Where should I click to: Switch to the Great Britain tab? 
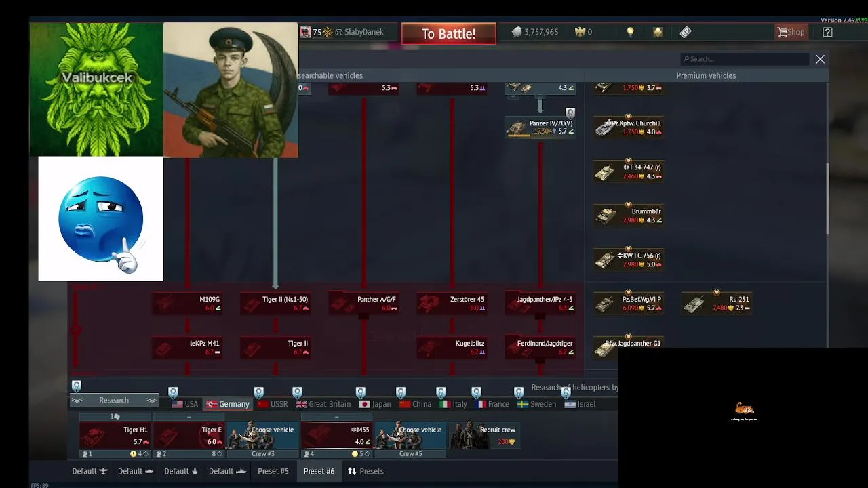tap(323, 404)
